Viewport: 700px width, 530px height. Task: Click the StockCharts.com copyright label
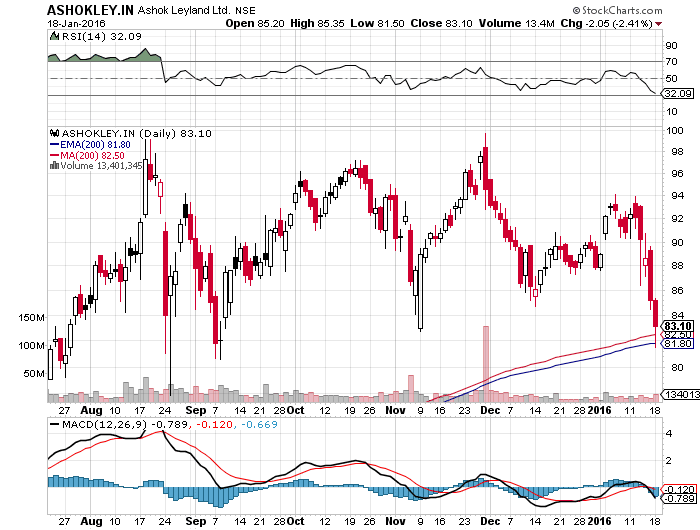pos(618,10)
